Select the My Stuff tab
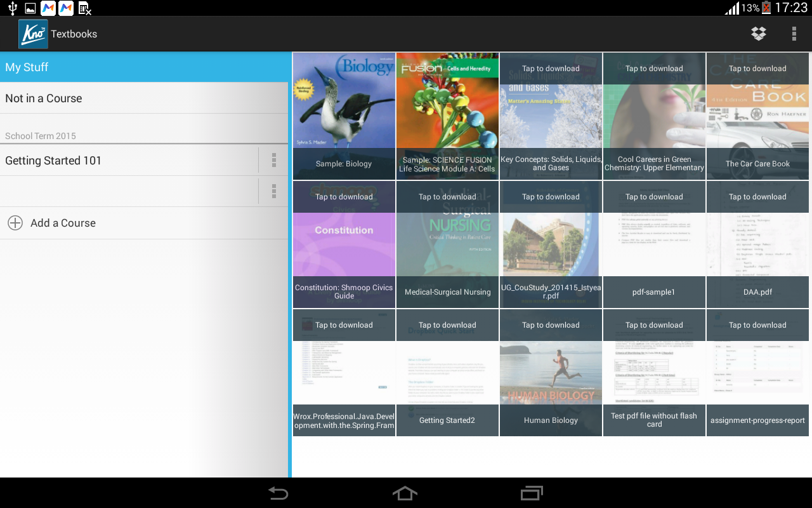 144,67
